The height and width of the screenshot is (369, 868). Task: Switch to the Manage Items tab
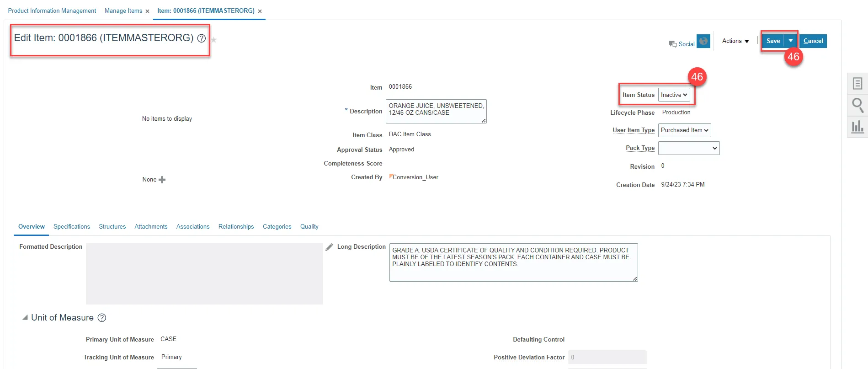[123, 11]
